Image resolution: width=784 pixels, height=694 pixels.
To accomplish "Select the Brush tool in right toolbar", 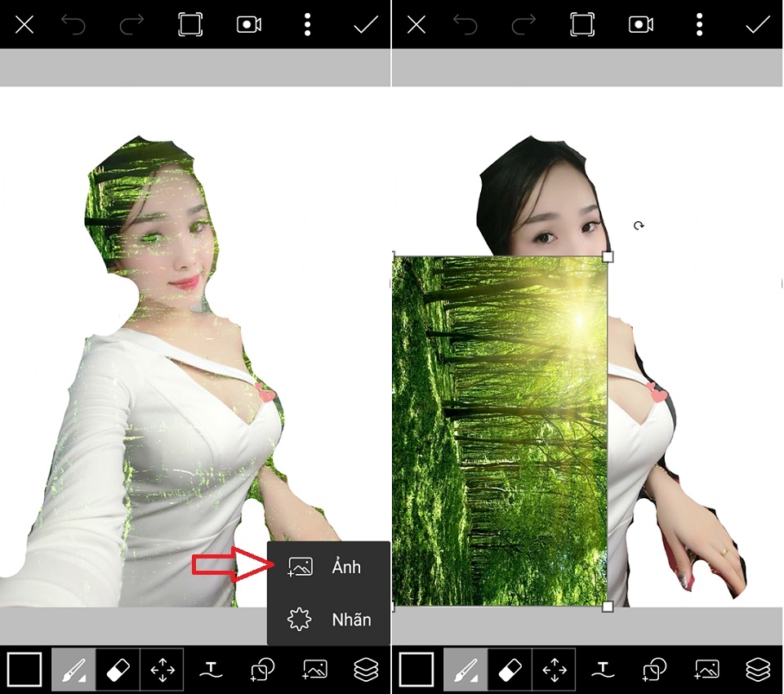I will tap(465, 670).
